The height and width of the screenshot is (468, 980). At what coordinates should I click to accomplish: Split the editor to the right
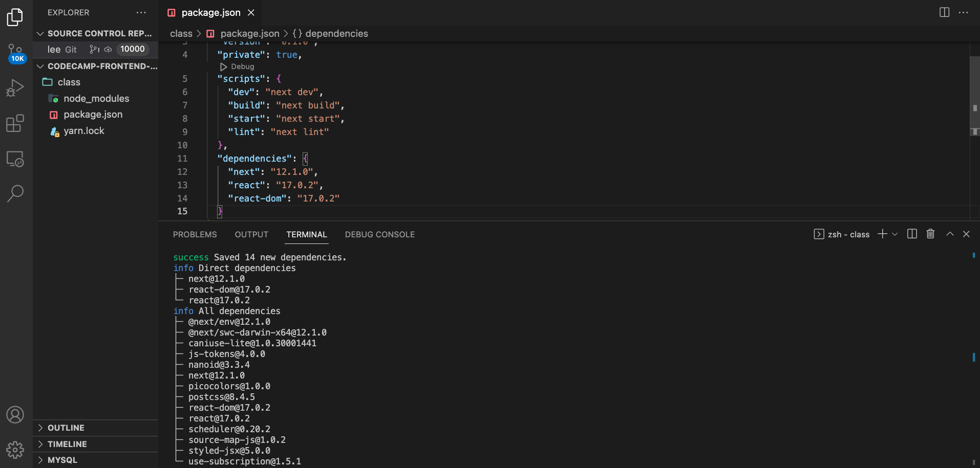[x=945, y=12]
